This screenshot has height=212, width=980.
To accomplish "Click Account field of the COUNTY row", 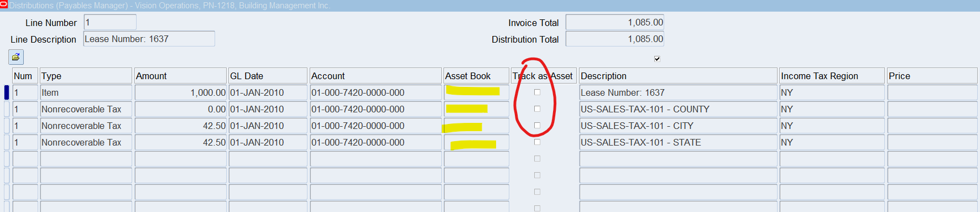I will 376,109.
